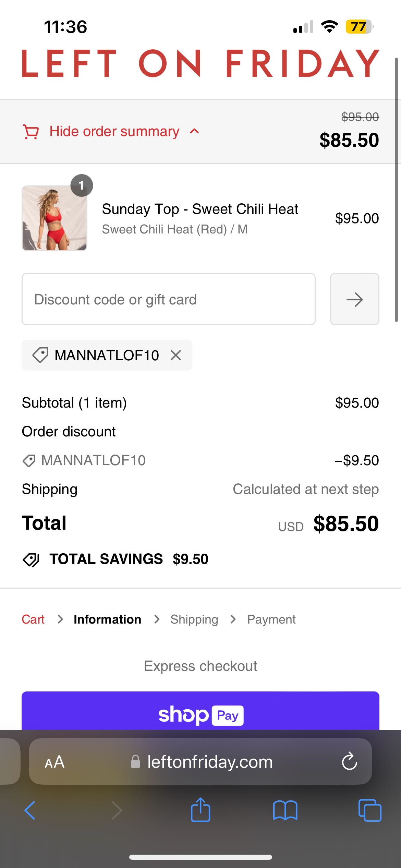Return to the Cart page

point(33,619)
